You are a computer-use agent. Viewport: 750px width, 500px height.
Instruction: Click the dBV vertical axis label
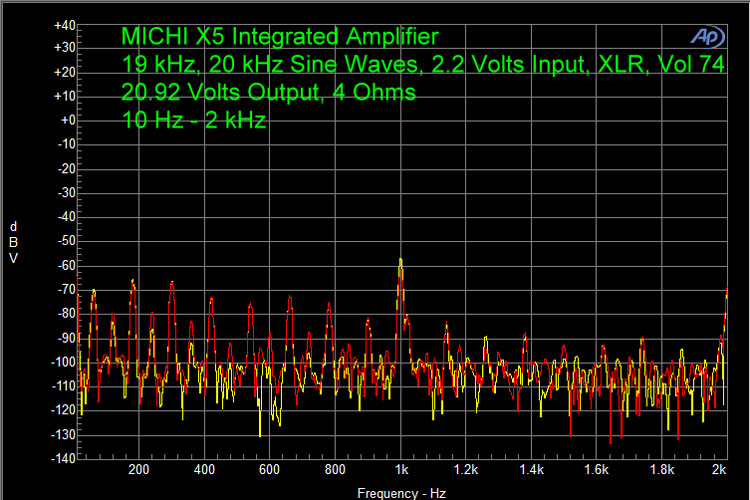(x=13, y=241)
